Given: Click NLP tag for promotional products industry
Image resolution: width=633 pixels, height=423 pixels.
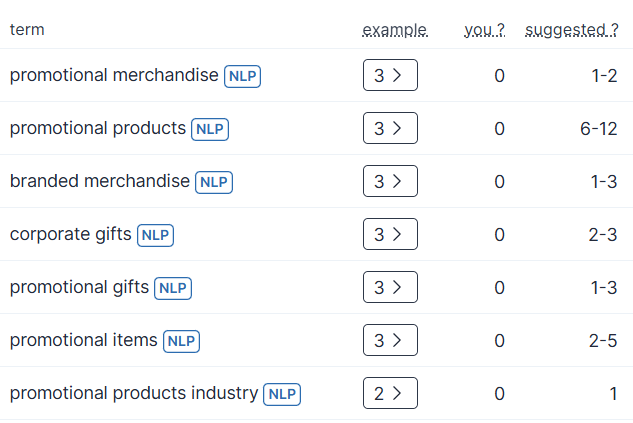Looking at the screenshot, I should coord(282,394).
